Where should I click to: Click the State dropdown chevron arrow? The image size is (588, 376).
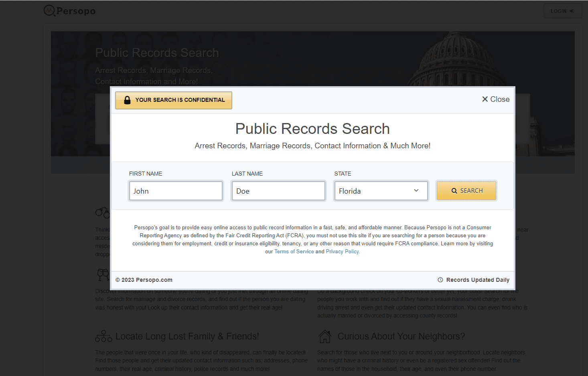(416, 191)
